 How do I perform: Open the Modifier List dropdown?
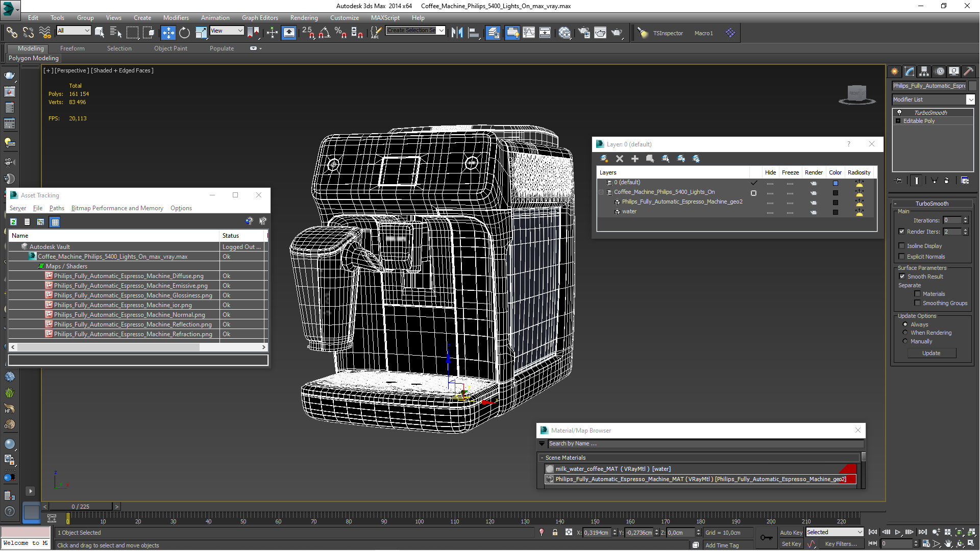(970, 99)
